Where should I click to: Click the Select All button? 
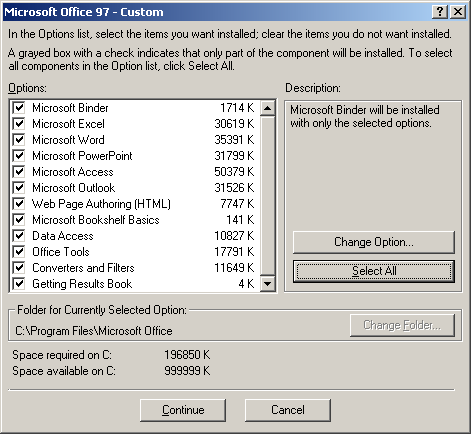pos(374,271)
